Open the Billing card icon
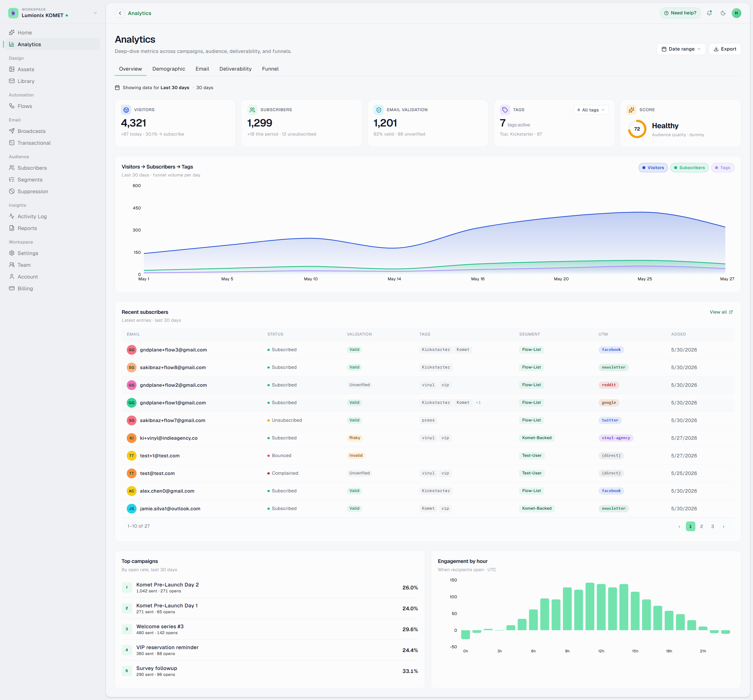Screen dimensions: 753x700 tap(12, 288)
